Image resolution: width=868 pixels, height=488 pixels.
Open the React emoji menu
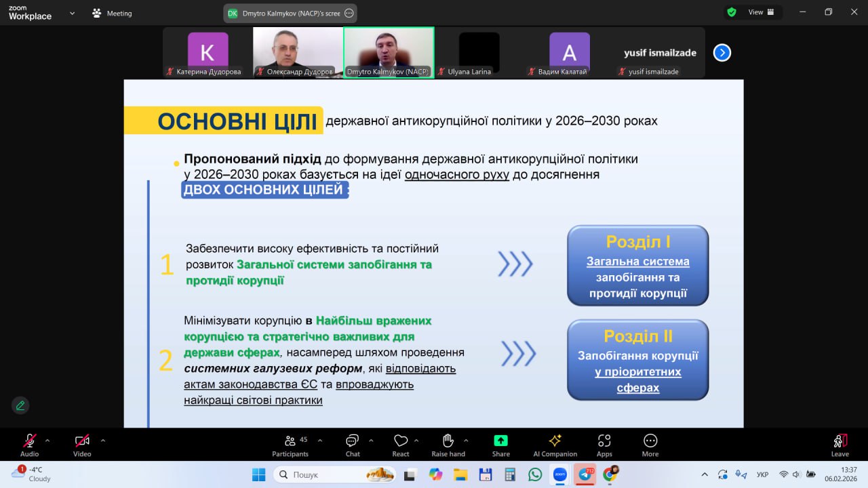pyautogui.click(x=400, y=444)
